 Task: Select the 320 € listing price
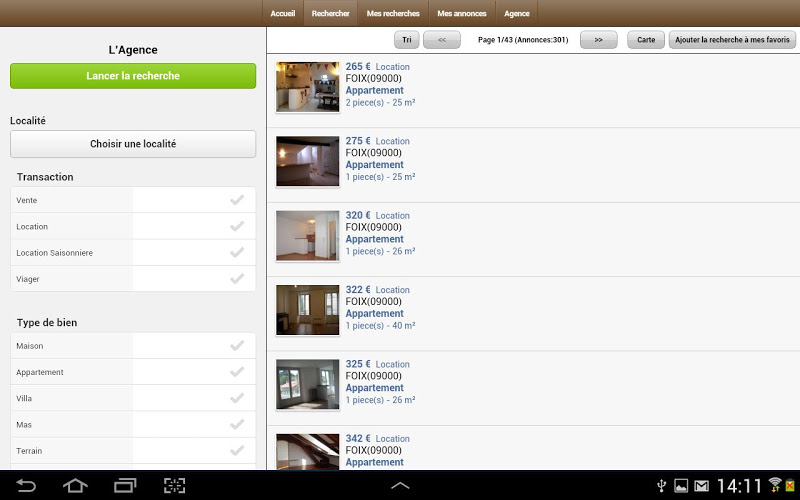click(358, 215)
